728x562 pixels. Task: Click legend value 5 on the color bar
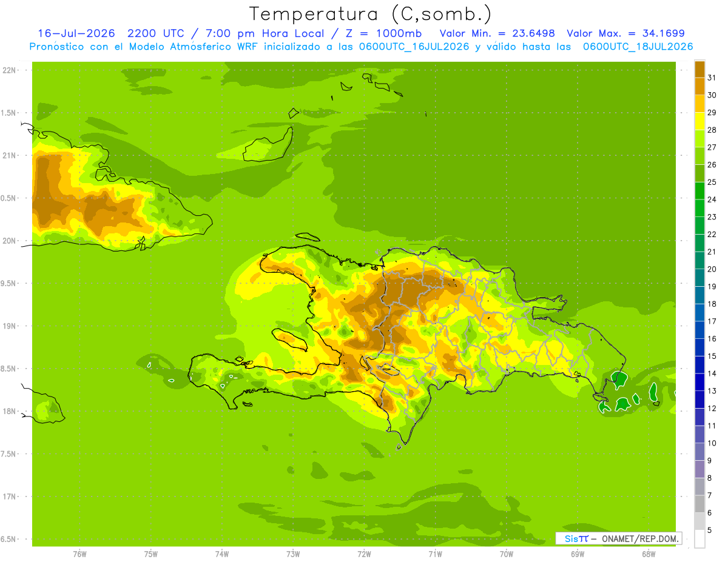[709, 530]
